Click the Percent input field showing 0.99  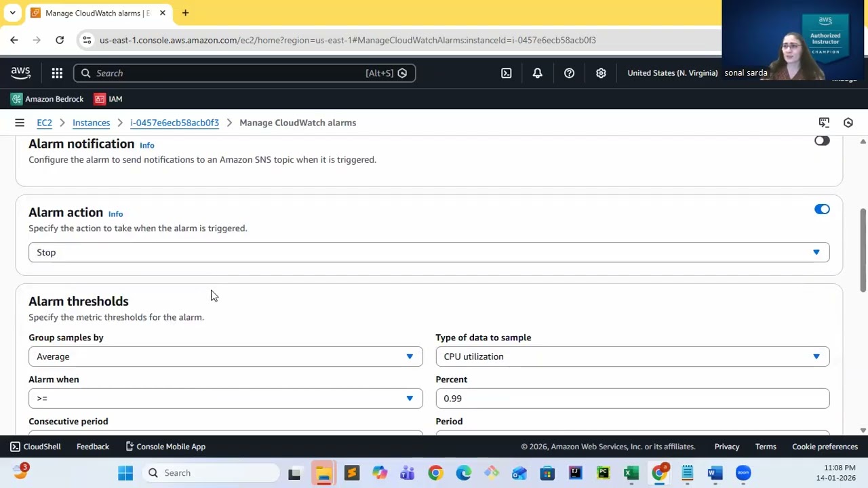pos(632,399)
